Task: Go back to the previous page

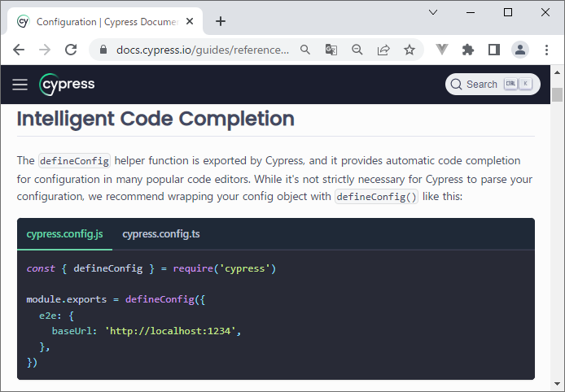Action: pos(19,50)
